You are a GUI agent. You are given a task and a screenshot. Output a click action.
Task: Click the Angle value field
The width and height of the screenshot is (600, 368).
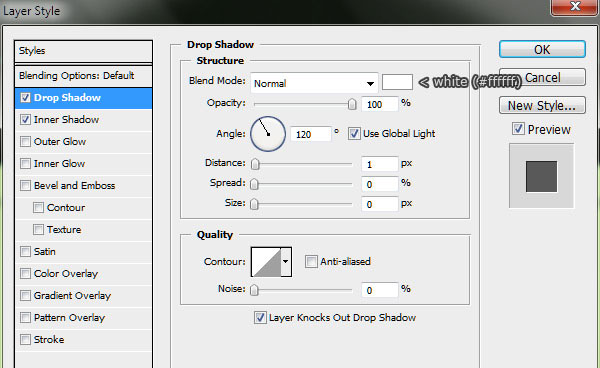310,134
